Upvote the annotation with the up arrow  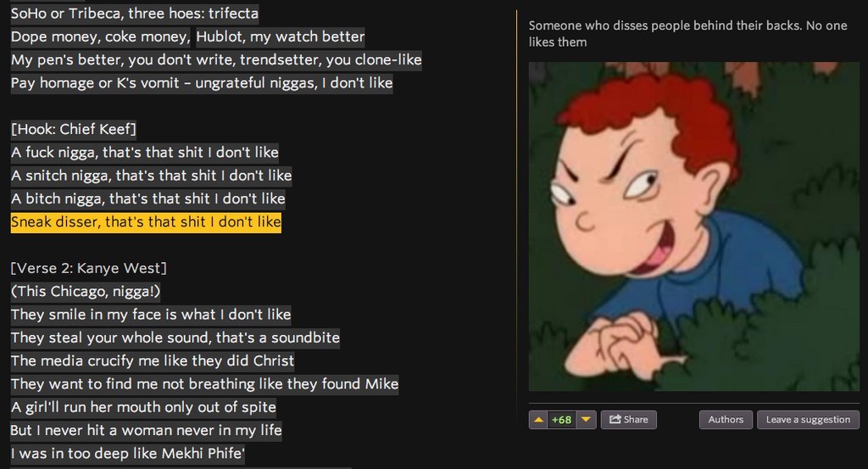point(538,420)
